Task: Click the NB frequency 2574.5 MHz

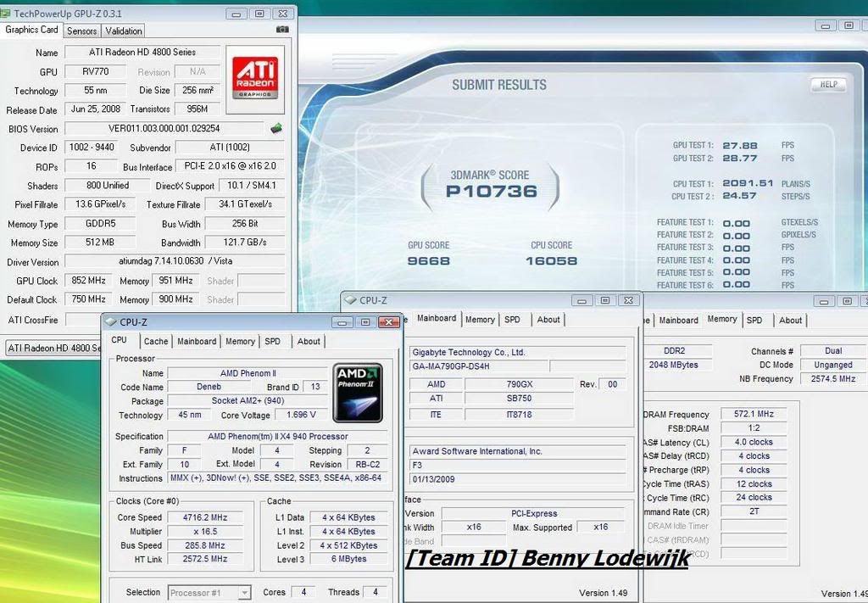Action: (x=833, y=379)
